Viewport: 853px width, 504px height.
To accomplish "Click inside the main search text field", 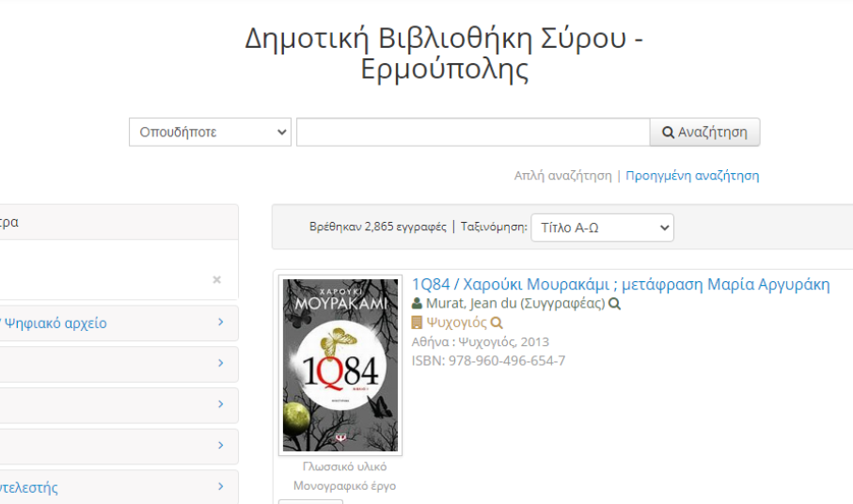I will [472, 132].
